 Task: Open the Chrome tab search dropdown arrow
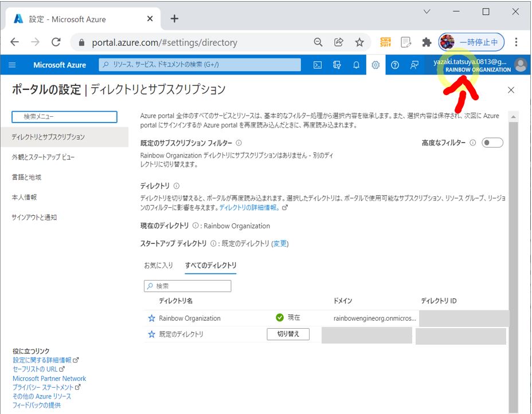[427, 11]
